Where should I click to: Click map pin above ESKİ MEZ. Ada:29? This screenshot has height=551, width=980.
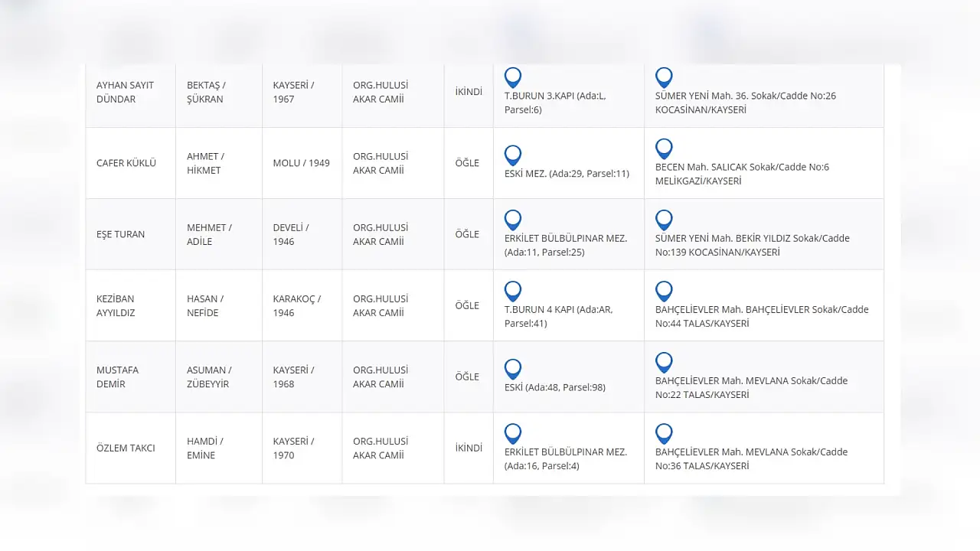(513, 155)
